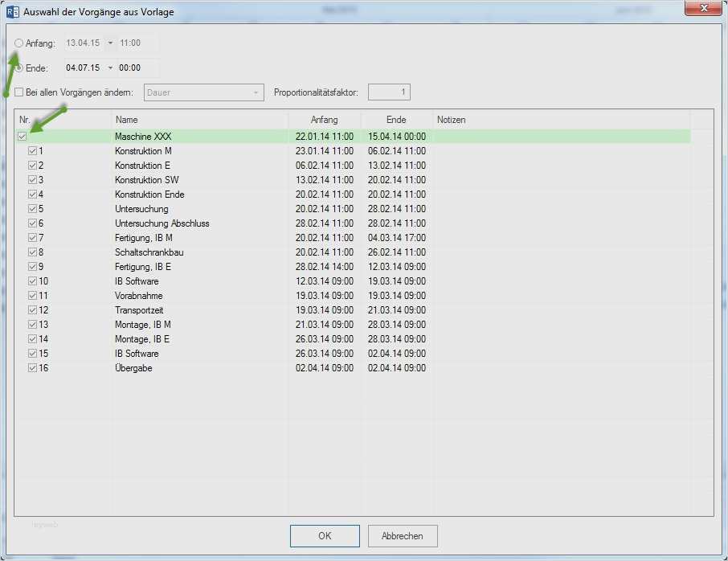Screen dimensions: 728x561
Task: Uncheck checkbox for row 16 Übergabe
Action: pyautogui.click(x=32, y=368)
